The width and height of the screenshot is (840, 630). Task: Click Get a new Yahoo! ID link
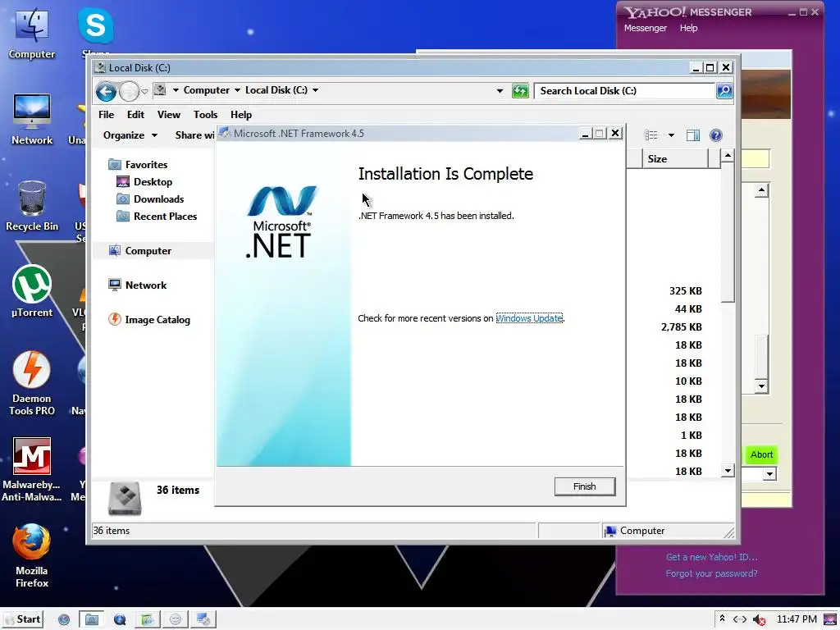coord(711,557)
